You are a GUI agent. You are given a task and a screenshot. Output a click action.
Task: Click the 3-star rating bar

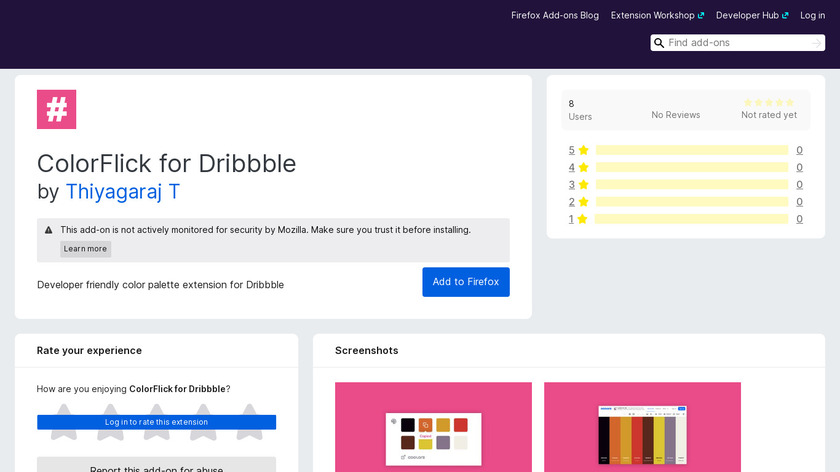coord(692,184)
